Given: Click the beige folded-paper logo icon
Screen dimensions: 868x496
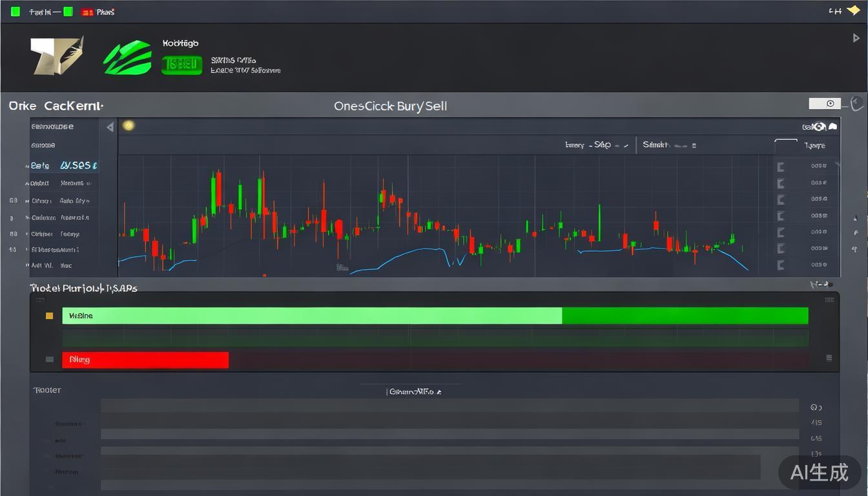Looking at the screenshot, I should 57,56.
